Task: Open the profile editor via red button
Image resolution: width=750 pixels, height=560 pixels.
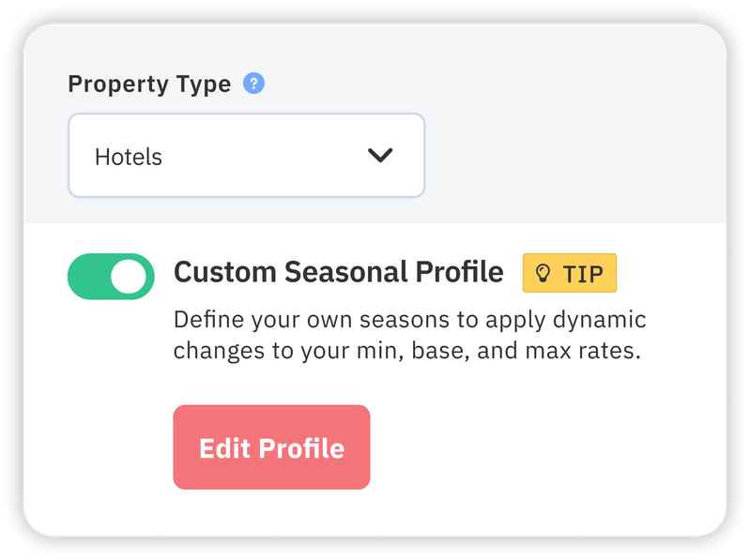Action: click(271, 447)
